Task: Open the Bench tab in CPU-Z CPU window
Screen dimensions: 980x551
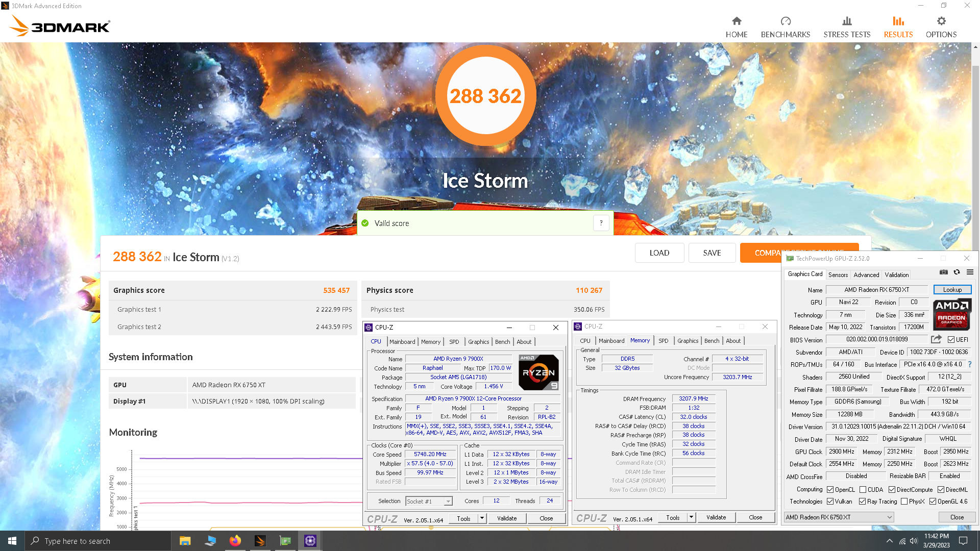Action: [x=502, y=342]
